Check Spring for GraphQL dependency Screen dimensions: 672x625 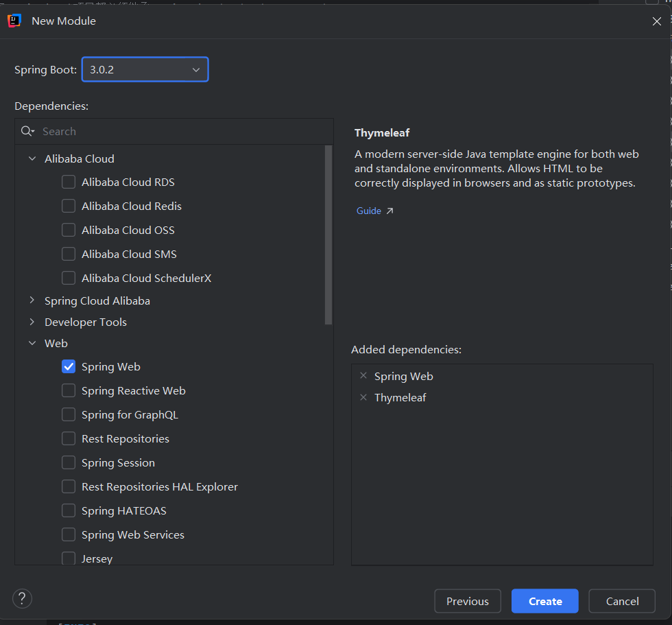point(69,414)
